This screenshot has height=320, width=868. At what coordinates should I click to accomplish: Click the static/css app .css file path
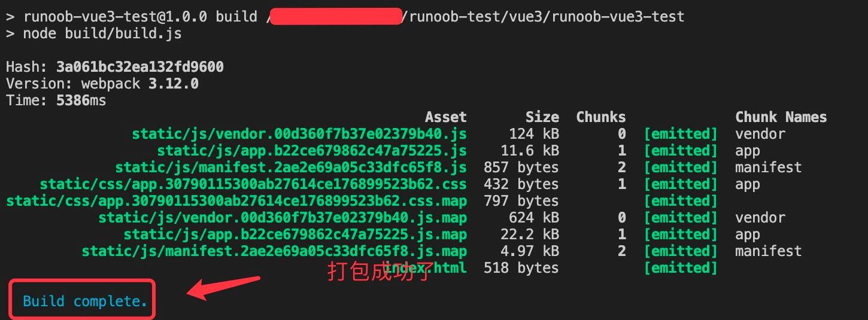253,184
